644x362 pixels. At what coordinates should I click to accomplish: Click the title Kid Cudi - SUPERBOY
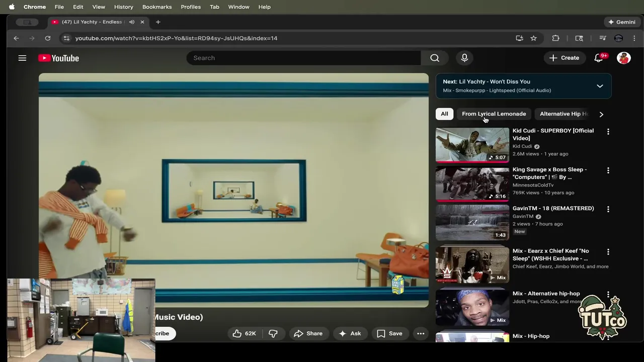[553, 134]
